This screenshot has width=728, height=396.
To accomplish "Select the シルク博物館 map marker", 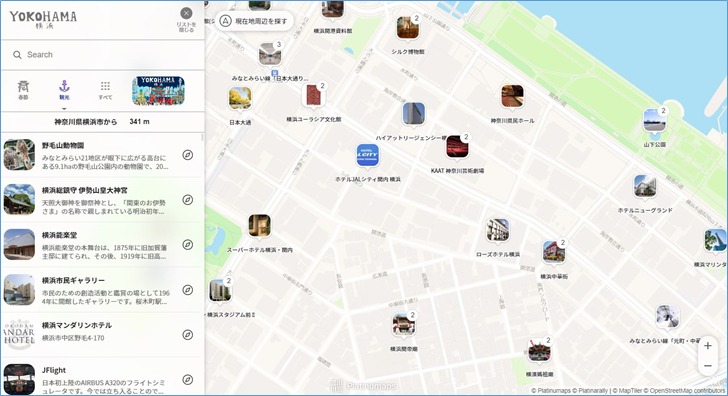I will point(408,28).
